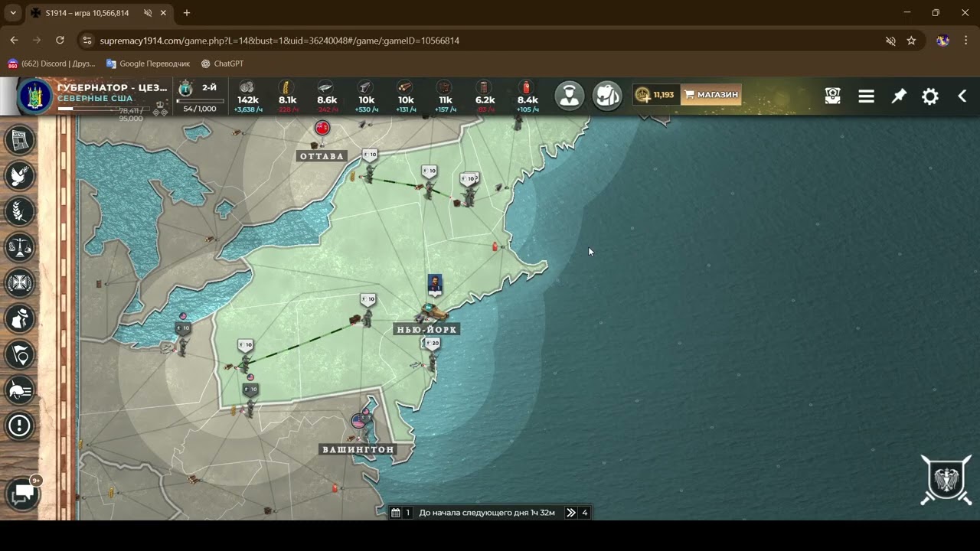Viewport: 980px width, 551px height.
Task: Open the chat with 9+ unread messages
Action: tap(23, 493)
